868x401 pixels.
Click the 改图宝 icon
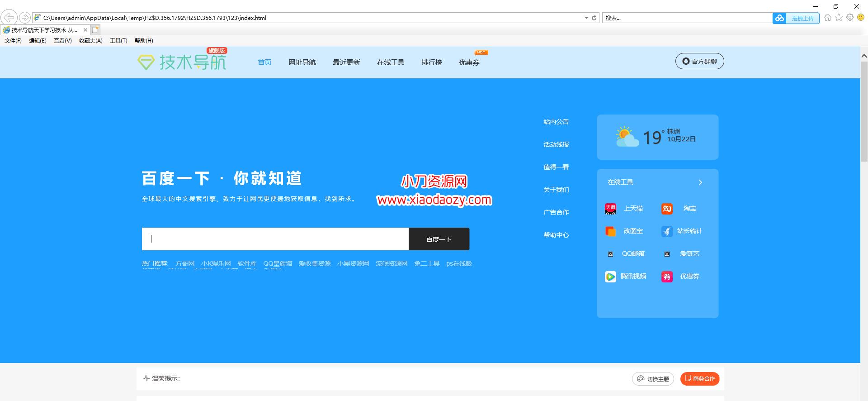pyautogui.click(x=610, y=231)
